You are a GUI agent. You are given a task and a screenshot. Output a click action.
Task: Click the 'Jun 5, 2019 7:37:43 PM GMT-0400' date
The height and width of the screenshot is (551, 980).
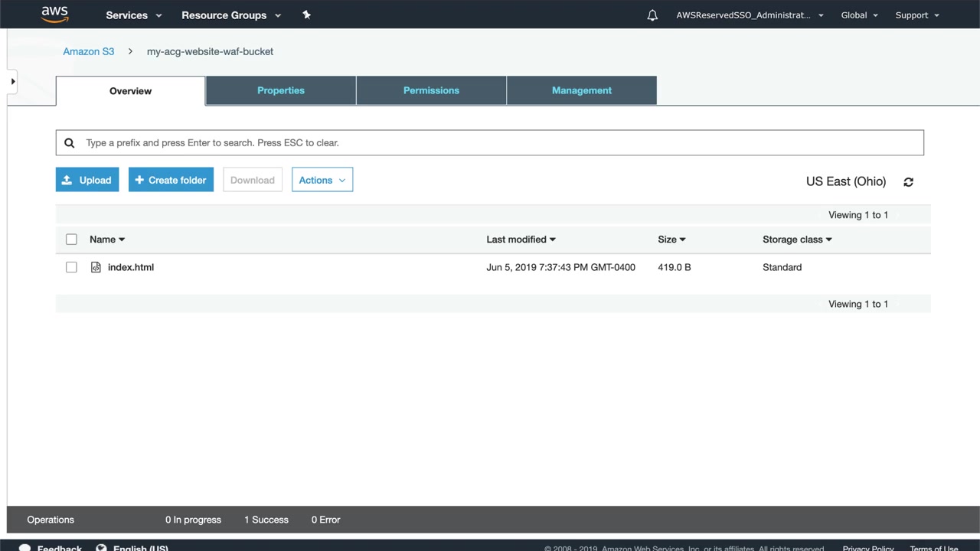tap(560, 267)
